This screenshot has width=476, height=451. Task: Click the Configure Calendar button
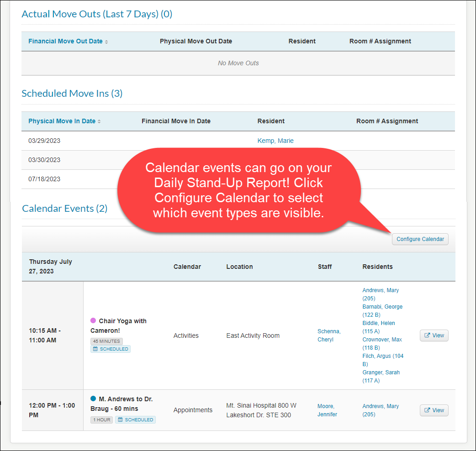(420, 239)
